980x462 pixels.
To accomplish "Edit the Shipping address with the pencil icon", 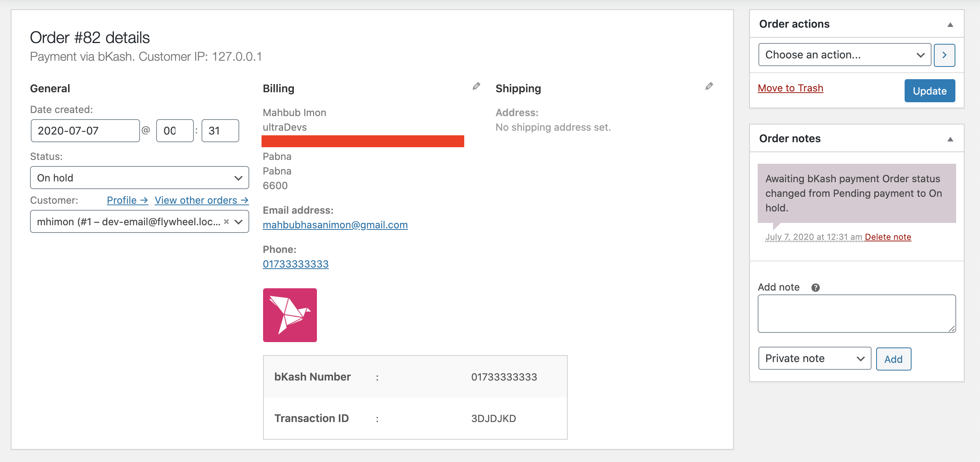I will pyautogui.click(x=709, y=86).
